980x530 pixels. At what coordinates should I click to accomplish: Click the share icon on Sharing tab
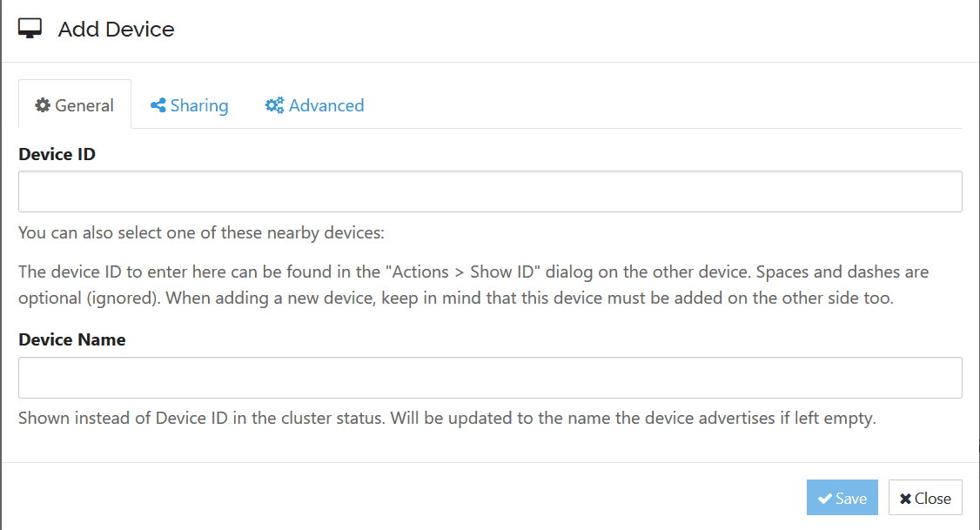click(x=158, y=105)
